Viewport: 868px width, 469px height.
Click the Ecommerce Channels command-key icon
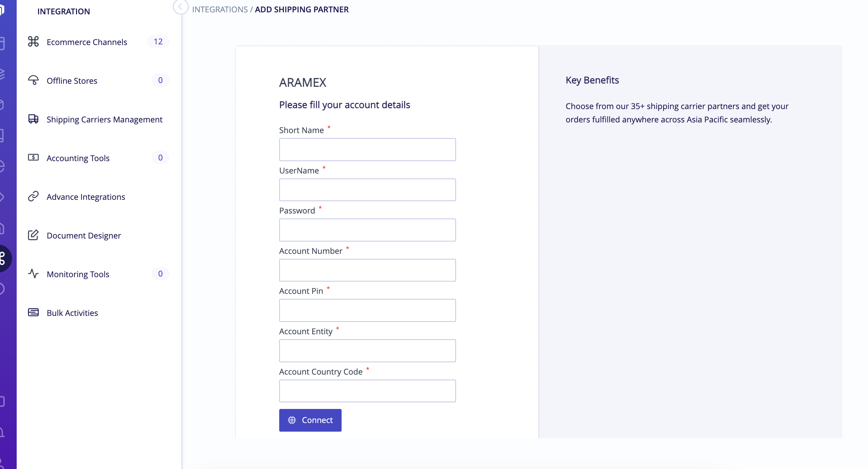(x=33, y=41)
